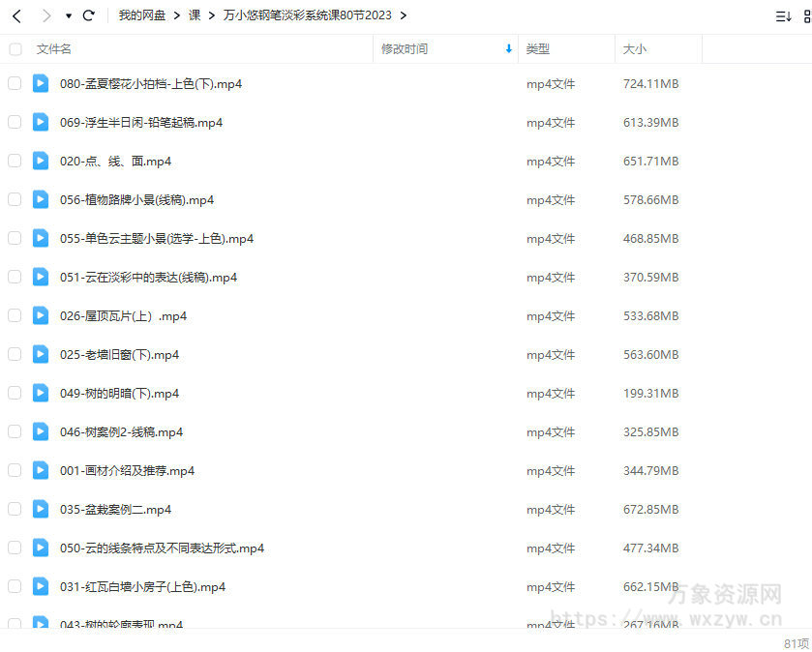
Task: Check the checkbox for 050-云的线条特点及不同表达形式.mp4
Action: click(15, 548)
